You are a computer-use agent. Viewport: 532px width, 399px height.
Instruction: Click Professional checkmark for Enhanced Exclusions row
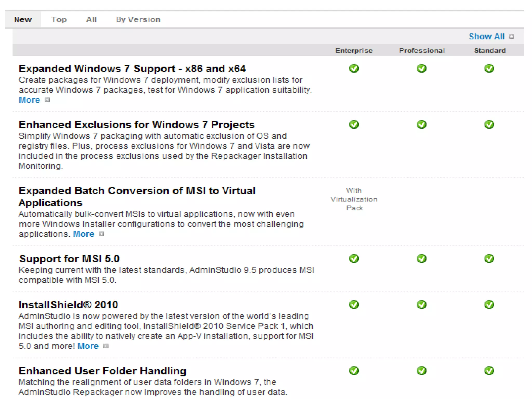[421, 124]
